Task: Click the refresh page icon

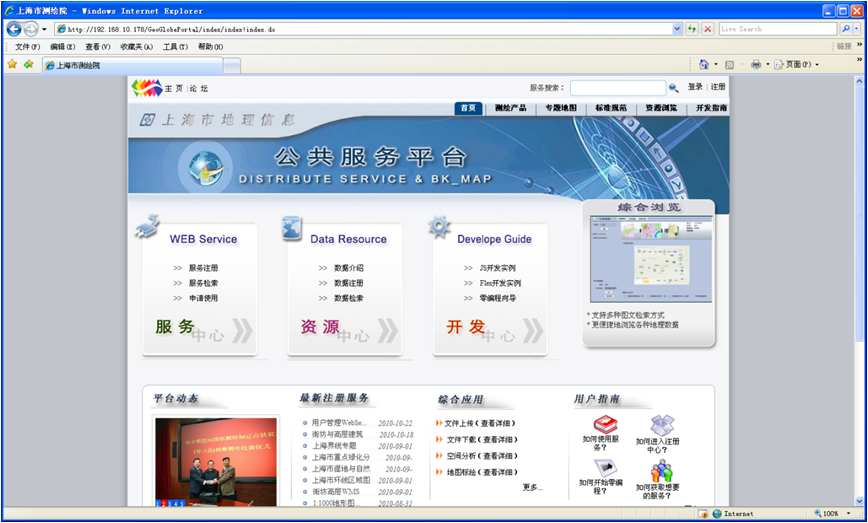Action: 691,29
